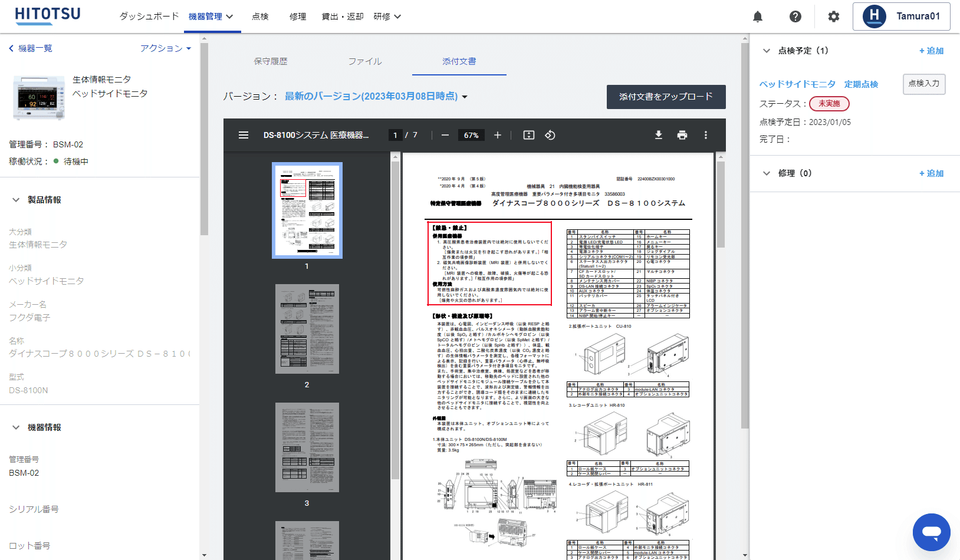960x560 pixels.
Task: Click the 添付文書をアップロード button
Action: (666, 97)
